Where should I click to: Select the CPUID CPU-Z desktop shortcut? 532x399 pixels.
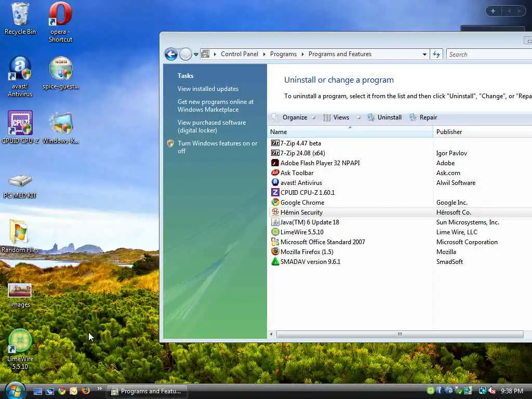click(x=20, y=128)
